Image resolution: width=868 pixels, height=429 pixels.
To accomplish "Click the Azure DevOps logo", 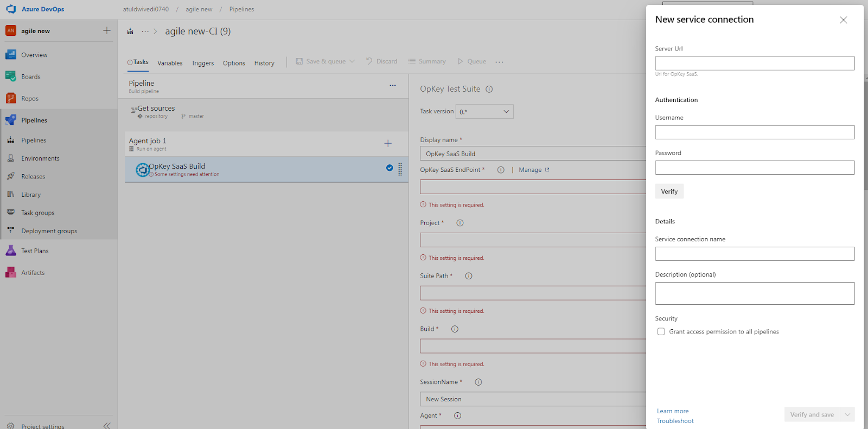I will tap(11, 9).
